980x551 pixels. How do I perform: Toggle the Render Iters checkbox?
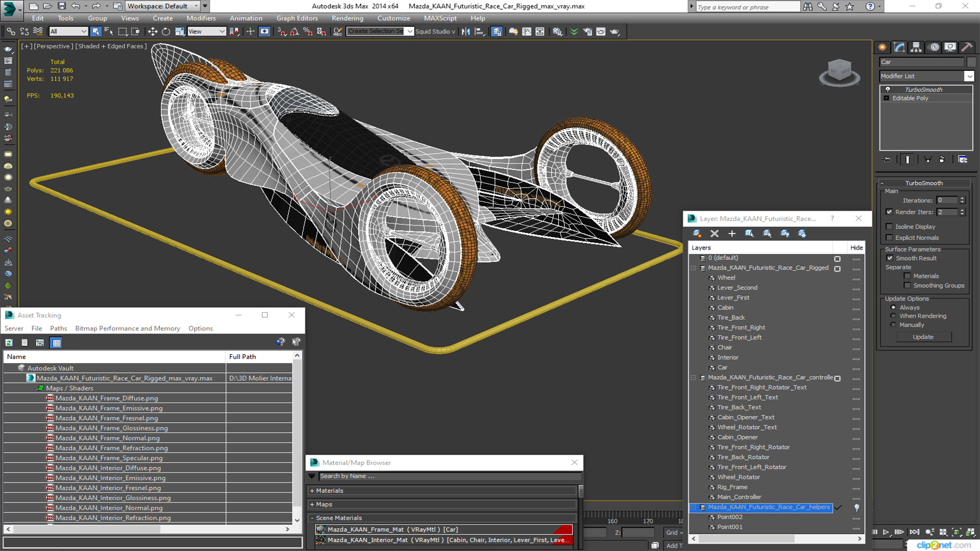889,212
